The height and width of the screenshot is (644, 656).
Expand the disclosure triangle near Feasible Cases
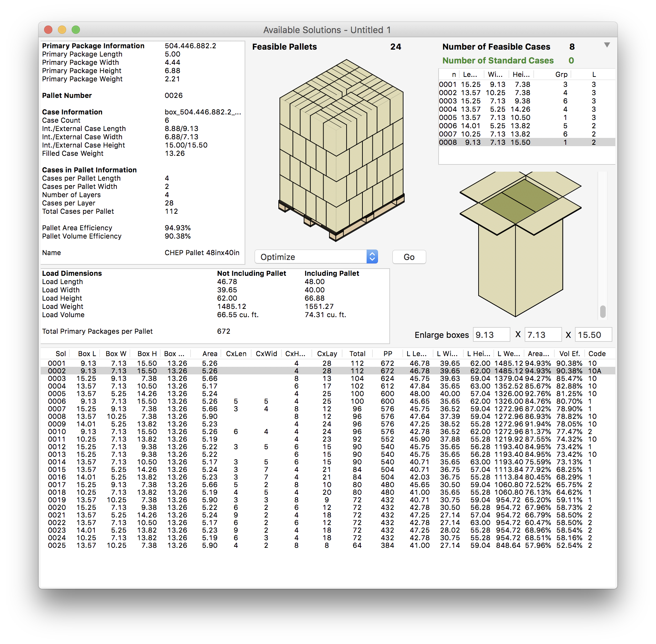point(607,45)
